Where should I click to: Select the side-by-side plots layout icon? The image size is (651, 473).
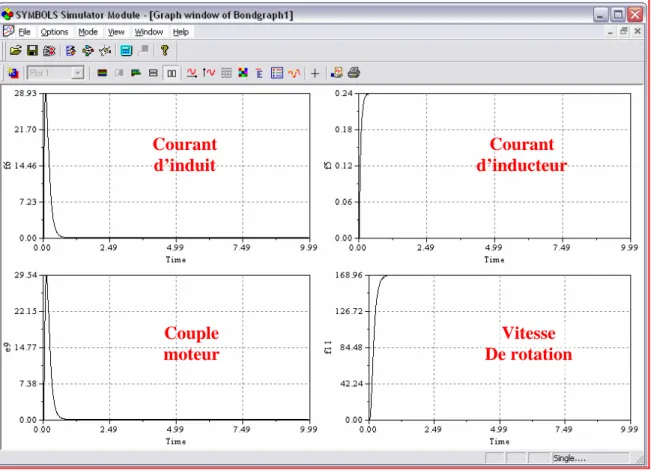[x=171, y=74]
